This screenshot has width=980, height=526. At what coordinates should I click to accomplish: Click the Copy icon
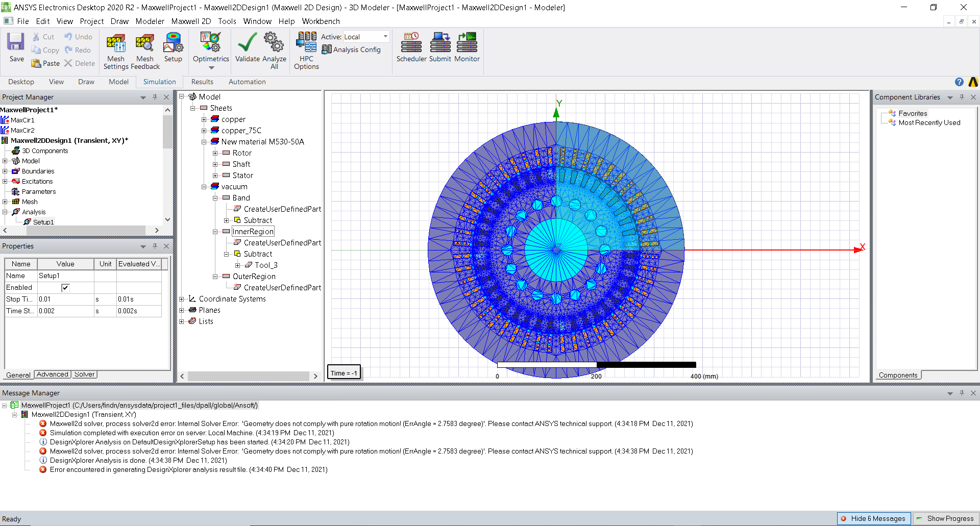(36, 50)
